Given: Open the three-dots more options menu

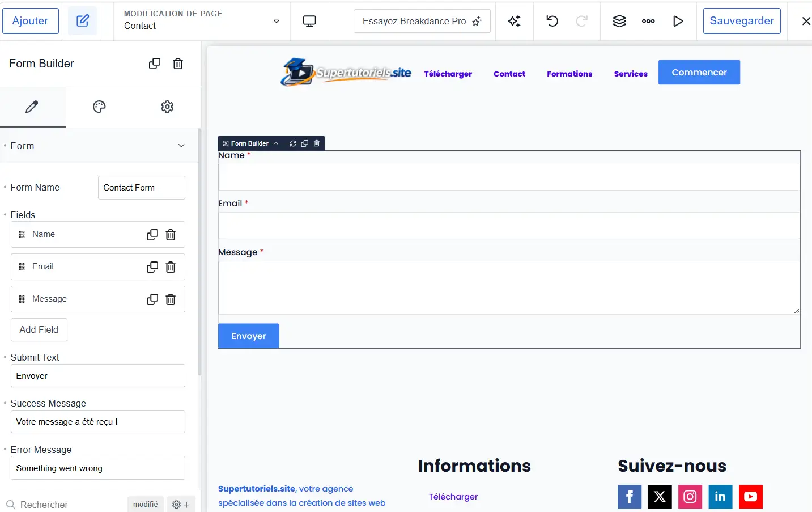Looking at the screenshot, I should [x=648, y=21].
